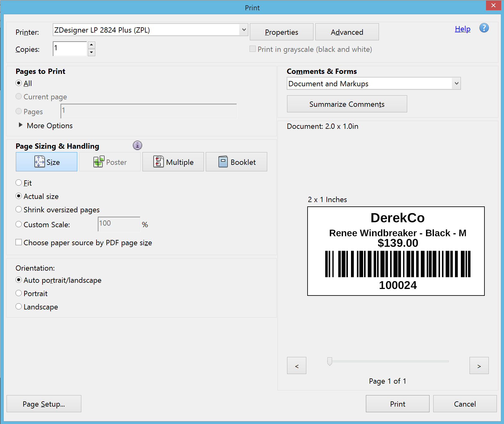This screenshot has height=424, width=504.
Task: Increase copies using the up stepper arrow
Action: pos(91,45)
